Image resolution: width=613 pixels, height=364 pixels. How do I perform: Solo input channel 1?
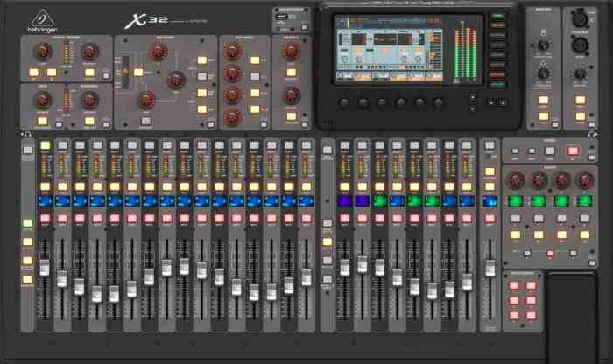coord(45,186)
